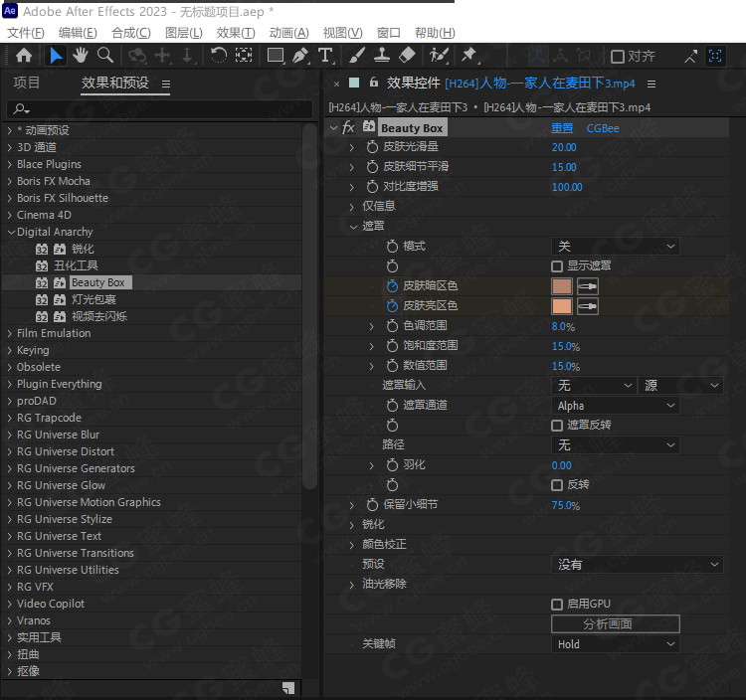Select the 视频去闪烁 effect item

(98, 317)
